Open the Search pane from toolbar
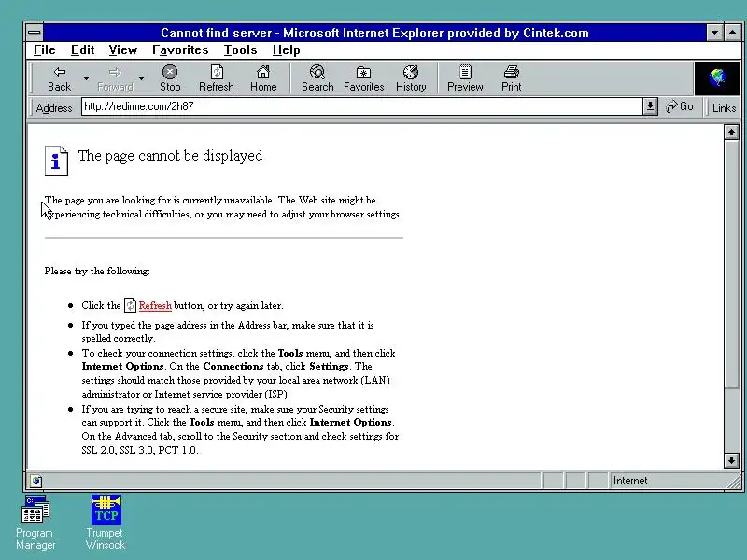This screenshot has width=747, height=560. pyautogui.click(x=317, y=78)
